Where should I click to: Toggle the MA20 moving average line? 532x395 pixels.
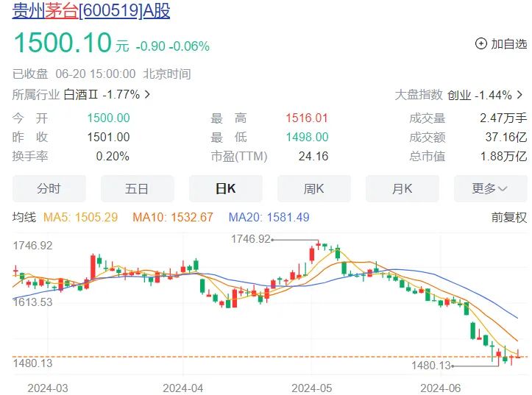click(269, 217)
